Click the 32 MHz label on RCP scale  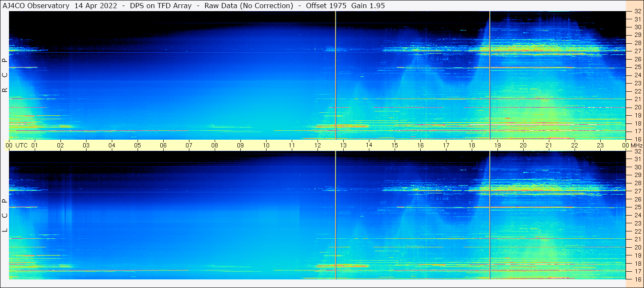click(x=638, y=12)
